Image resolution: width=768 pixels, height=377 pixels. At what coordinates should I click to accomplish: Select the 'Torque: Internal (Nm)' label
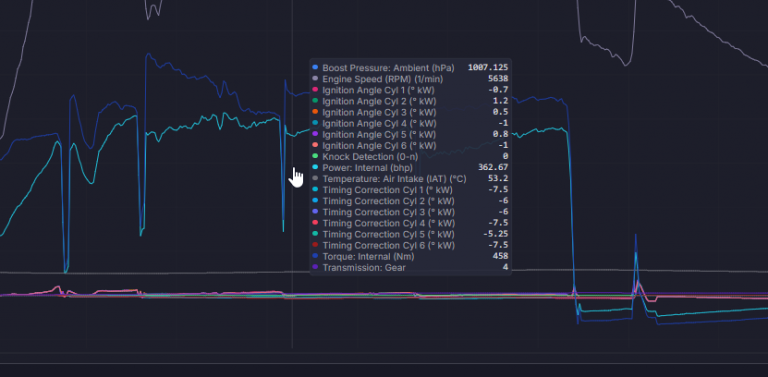(x=368, y=257)
